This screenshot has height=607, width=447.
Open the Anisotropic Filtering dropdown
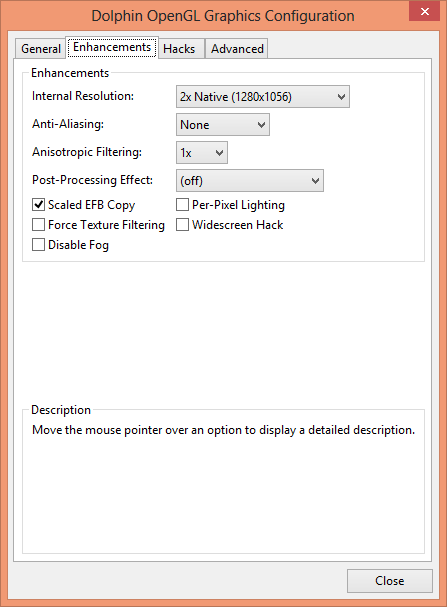pos(202,153)
